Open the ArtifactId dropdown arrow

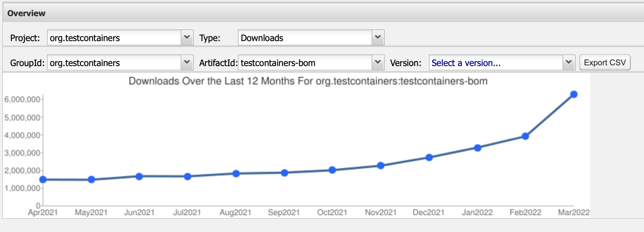pyautogui.click(x=378, y=62)
